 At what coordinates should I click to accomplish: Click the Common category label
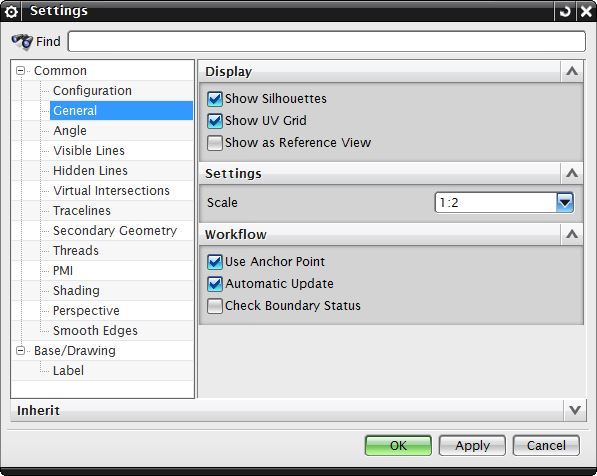tap(60, 71)
